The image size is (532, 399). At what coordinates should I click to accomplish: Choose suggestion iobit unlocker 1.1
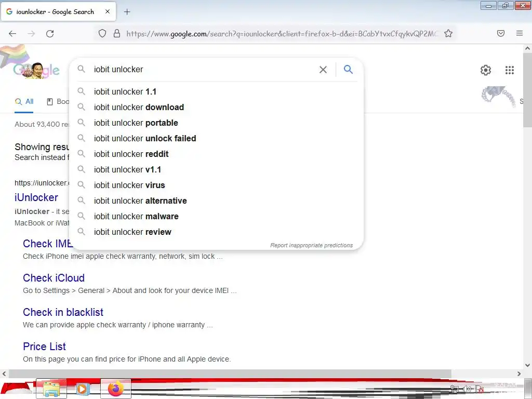(x=216, y=91)
